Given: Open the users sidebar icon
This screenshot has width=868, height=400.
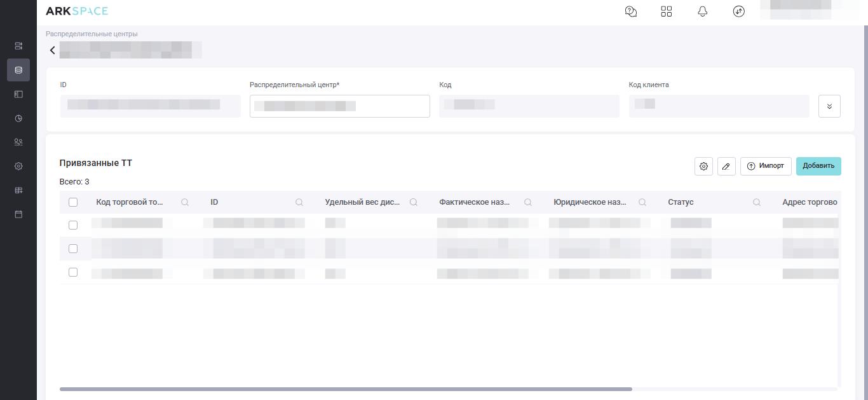Looking at the screenshot, I should [x=18, y=142].
